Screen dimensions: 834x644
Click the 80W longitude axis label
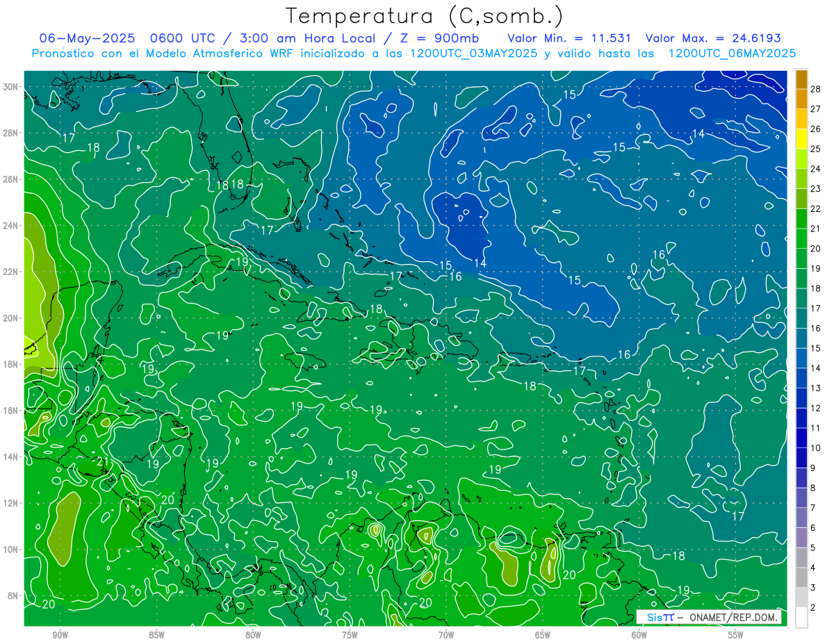point(253,635)
